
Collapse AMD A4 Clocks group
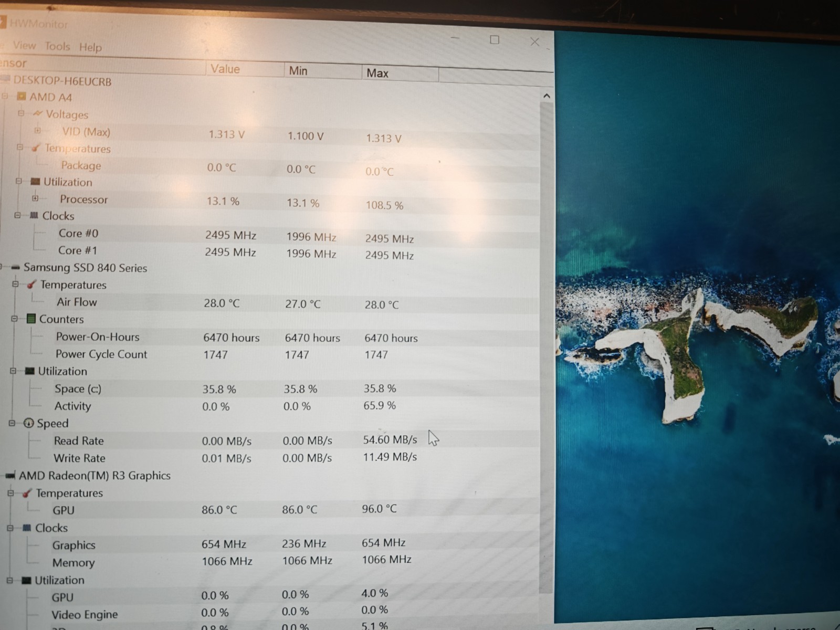(x=17, y=215)
